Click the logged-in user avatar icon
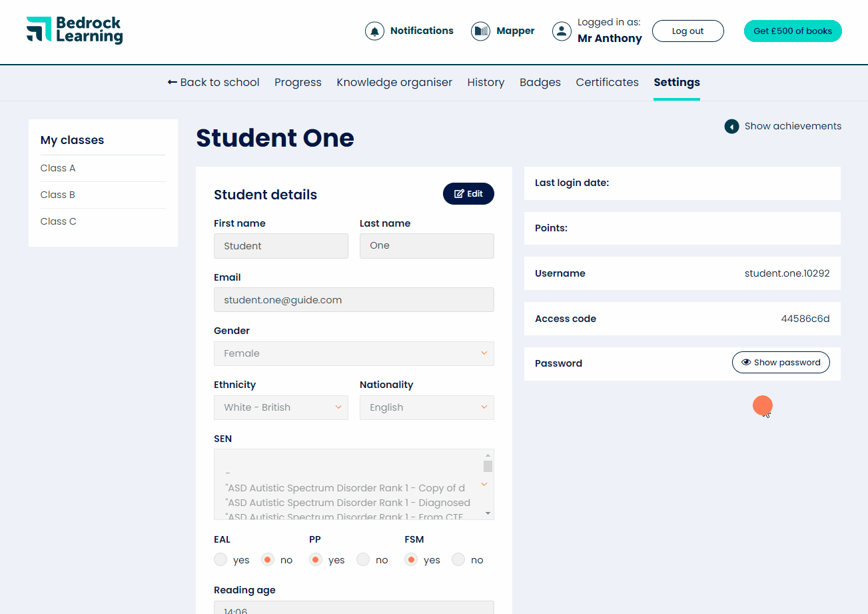This screenshot has height=614, width=868. pyautogui.click(x=562, y=31)
